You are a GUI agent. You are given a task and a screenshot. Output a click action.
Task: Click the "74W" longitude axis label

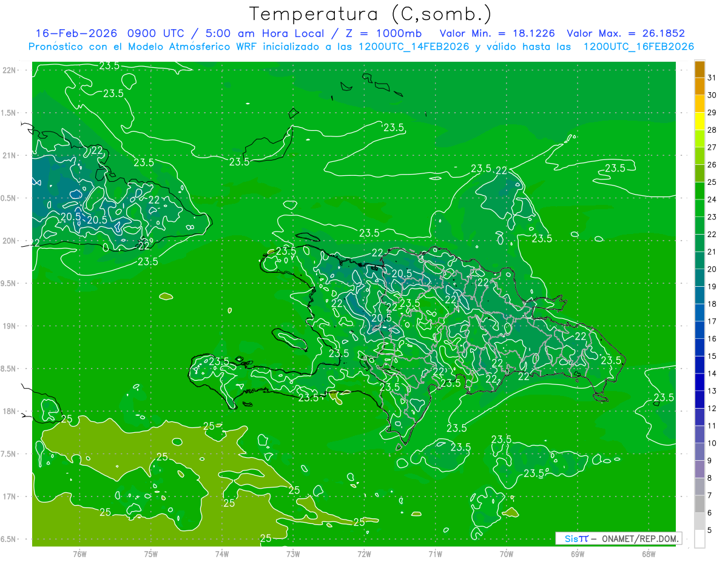[x=222, y=554]
